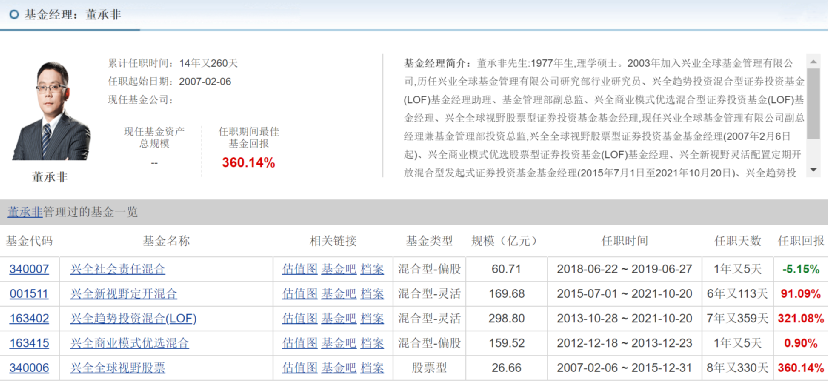The height and width of the screenshot is (381, 828).
Task: Open 基金吧 for 兴全趋势投资混合(LOF)
Action: pos(339,319)
